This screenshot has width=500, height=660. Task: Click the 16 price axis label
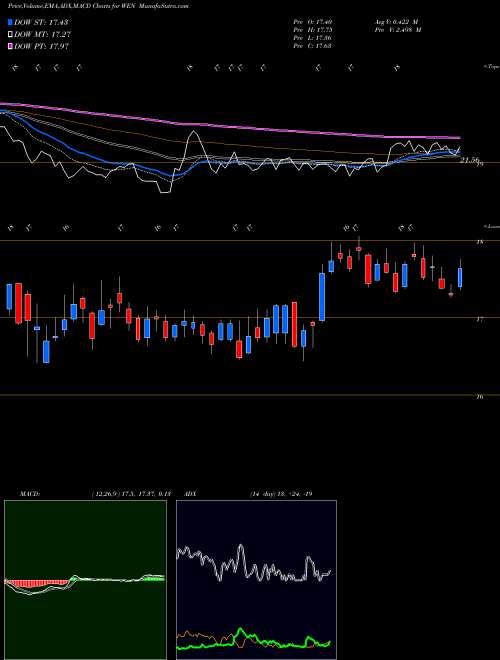(x=479, y=397)
